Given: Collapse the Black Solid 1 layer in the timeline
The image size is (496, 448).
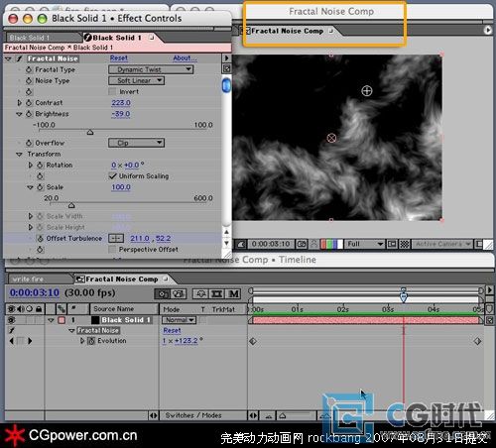Looking at the screenshot, I should point(51,320).
